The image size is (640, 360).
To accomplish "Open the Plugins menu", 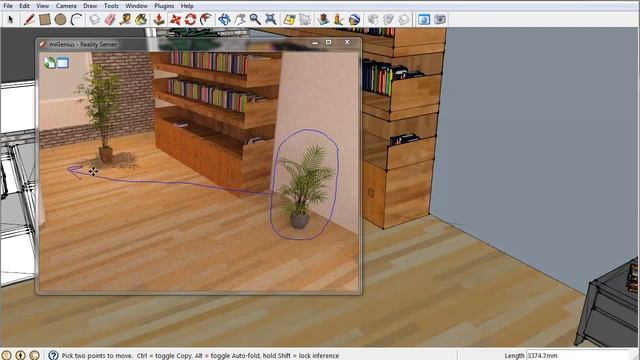I will [x=164, y=6].
